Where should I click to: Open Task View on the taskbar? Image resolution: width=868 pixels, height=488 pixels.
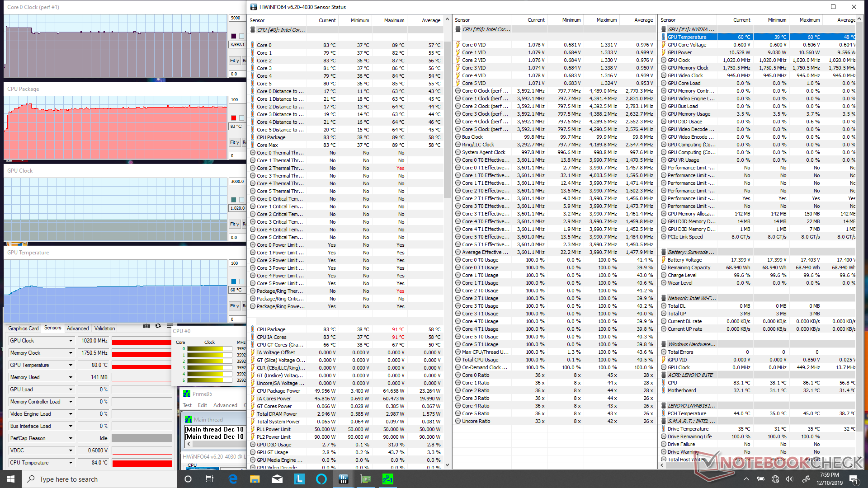(x=210, y=479)
